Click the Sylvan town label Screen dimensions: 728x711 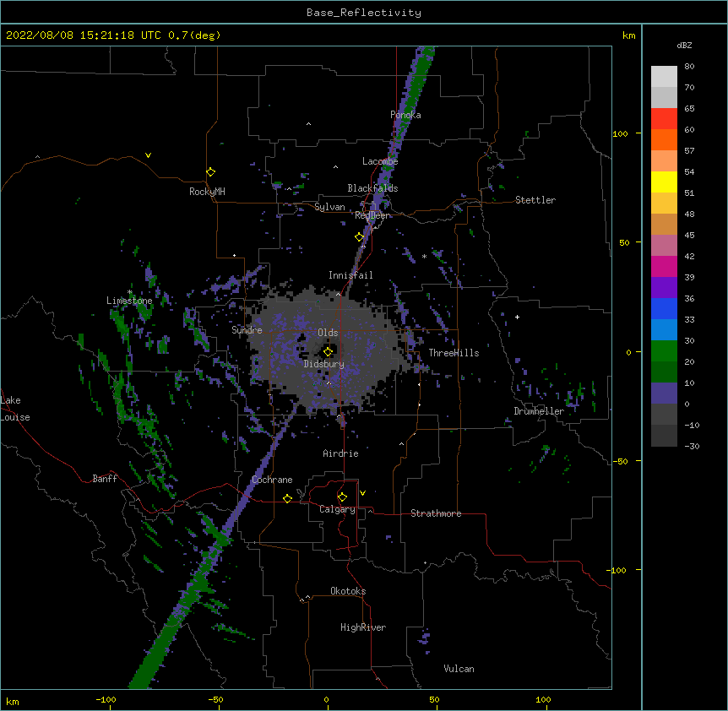(329, 207)
